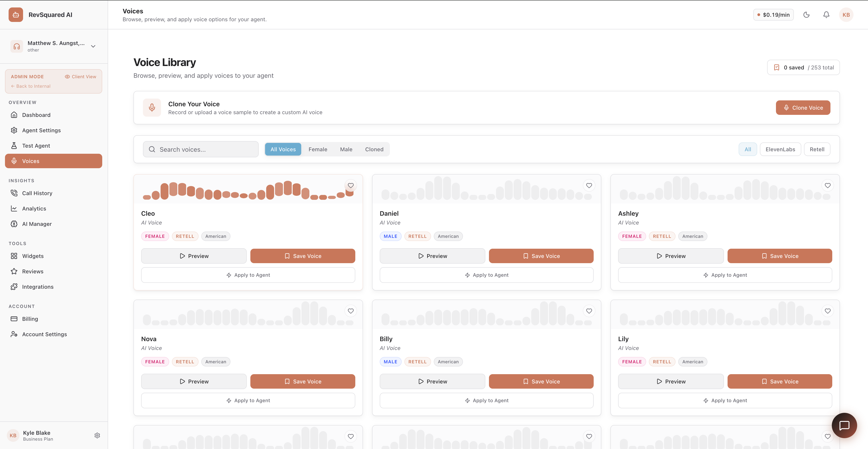Open Dashboard from the sidebar
868x449 pixels.
click(54, 115)
